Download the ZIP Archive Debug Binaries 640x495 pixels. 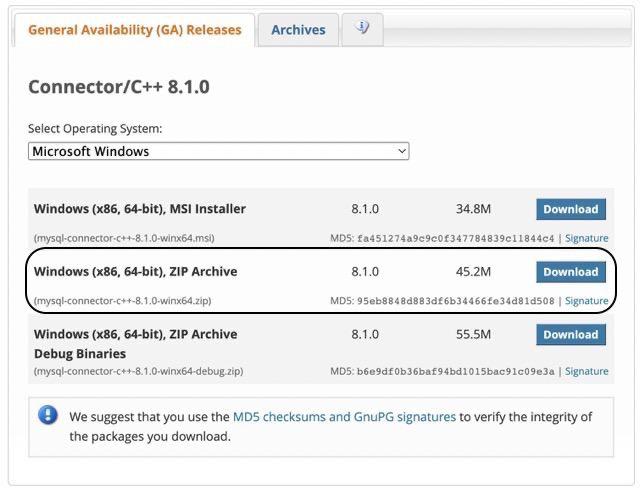tap(571, 334)
